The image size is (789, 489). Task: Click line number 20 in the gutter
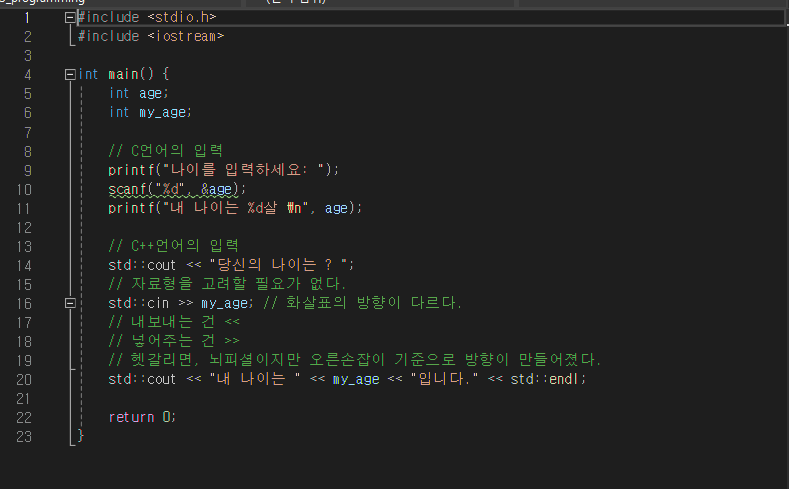coord(24,380)
